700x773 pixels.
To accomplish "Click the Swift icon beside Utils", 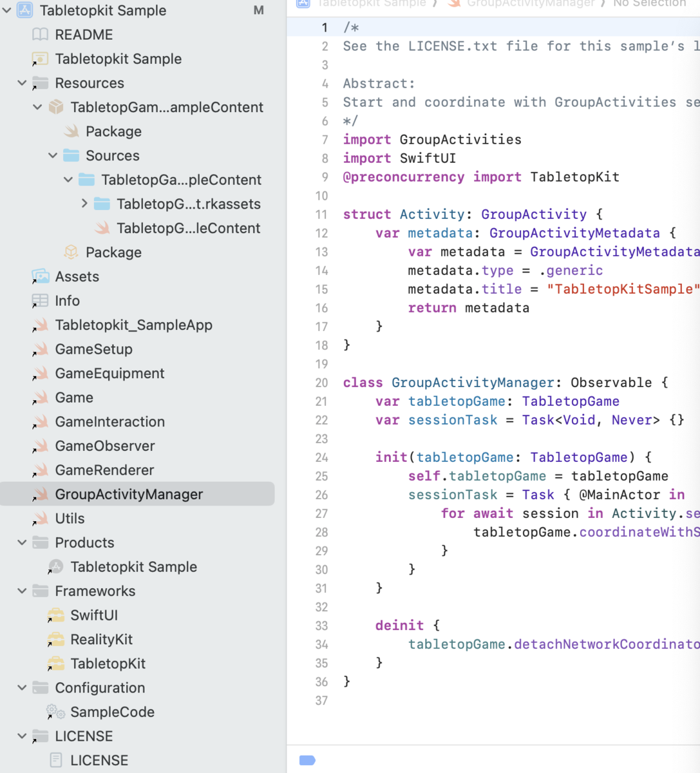I will (41, 519).
